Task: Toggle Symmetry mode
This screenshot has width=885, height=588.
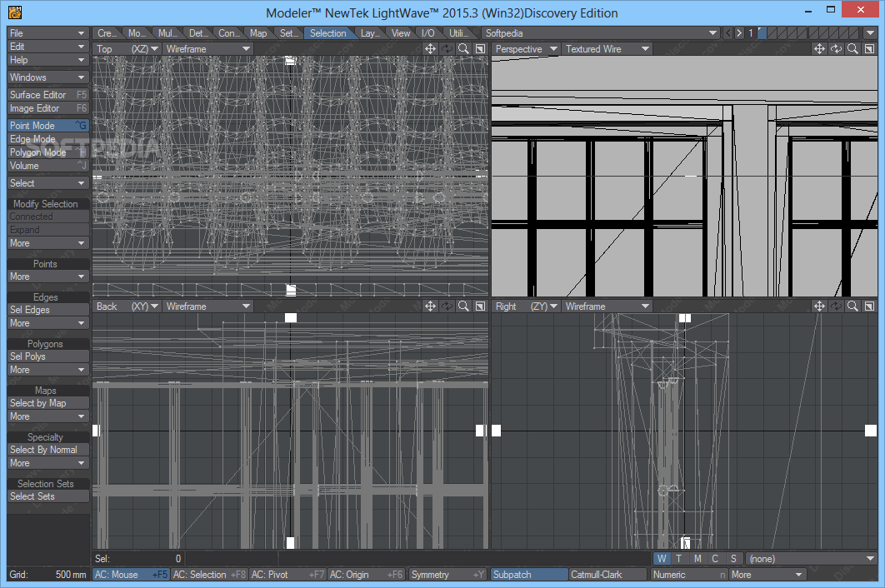Action: [x=447, y=575]
